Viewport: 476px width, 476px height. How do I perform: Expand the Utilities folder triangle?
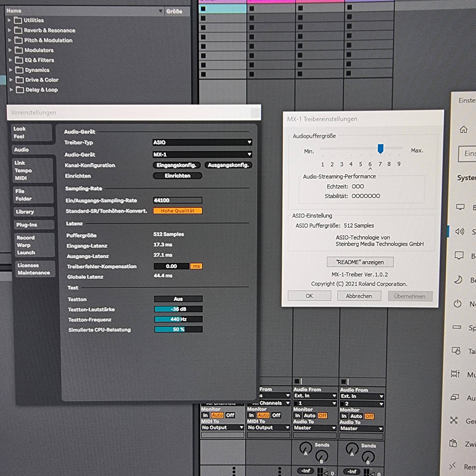pos(9,20)
